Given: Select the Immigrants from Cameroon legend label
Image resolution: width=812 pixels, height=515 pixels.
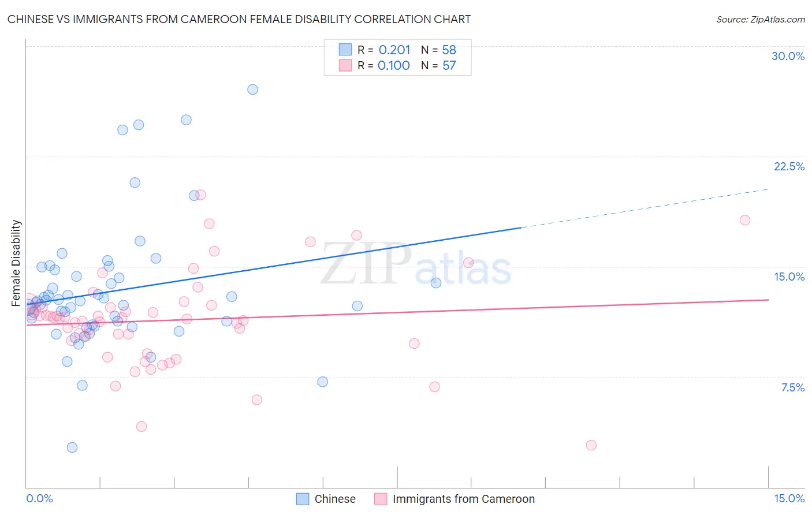Looking at the screenshot, I should [x=464, y=499].
